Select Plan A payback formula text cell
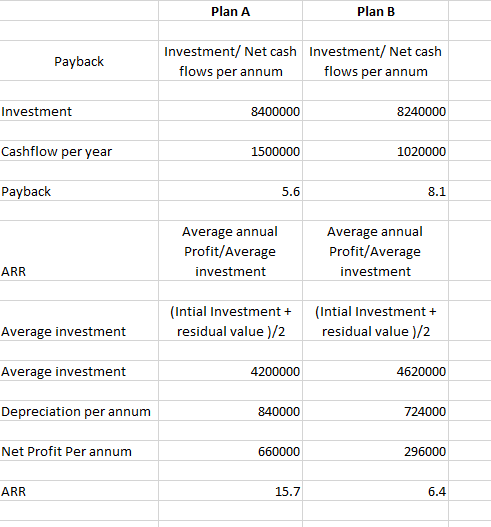The image size is (491, 527). pyautogui.click(x=231, y=61)
